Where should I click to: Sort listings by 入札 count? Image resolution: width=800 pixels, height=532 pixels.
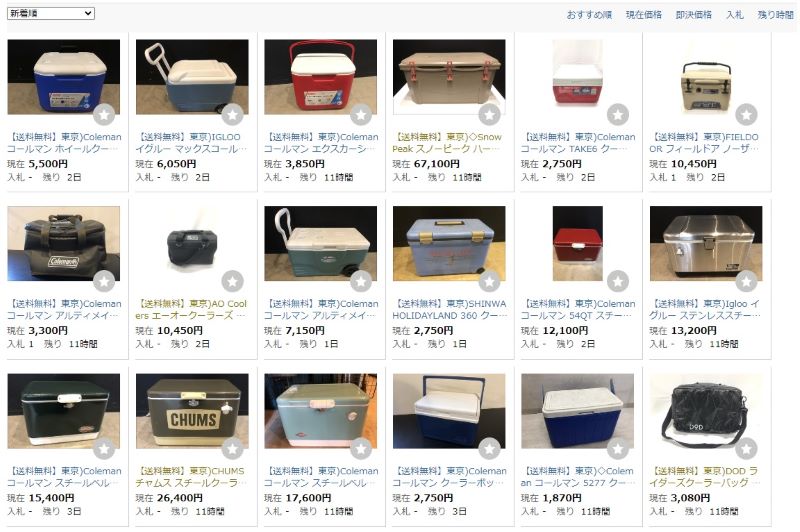click(x=734, y=15)
